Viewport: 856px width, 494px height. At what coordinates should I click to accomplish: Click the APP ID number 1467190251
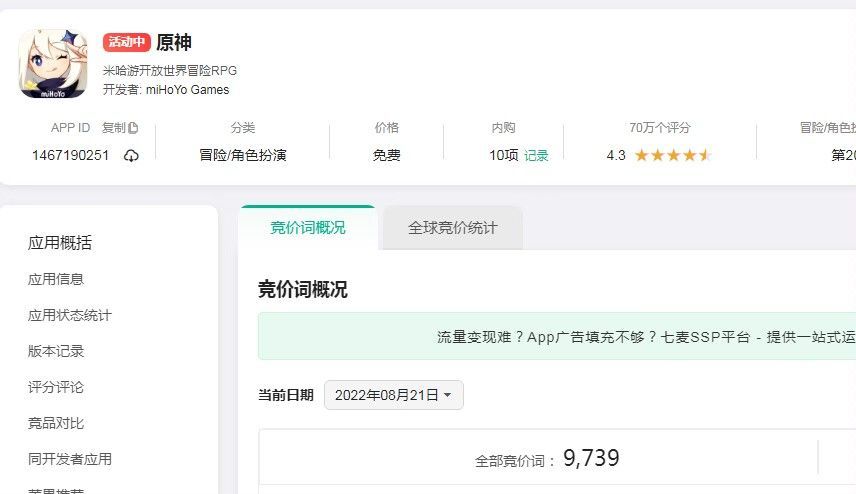[70, 156]
